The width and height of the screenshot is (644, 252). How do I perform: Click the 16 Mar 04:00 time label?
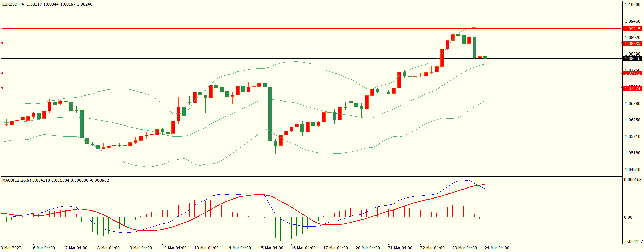(303, 248)
